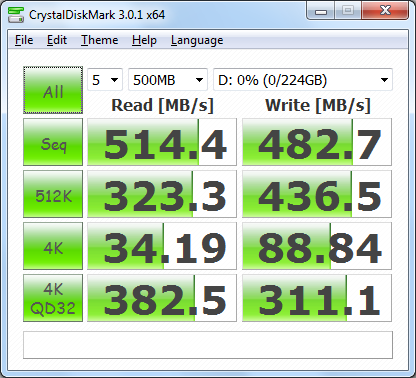Click the Seq write result 482.7
This screenshot has width=416, height=378.
tap(317, 142)
